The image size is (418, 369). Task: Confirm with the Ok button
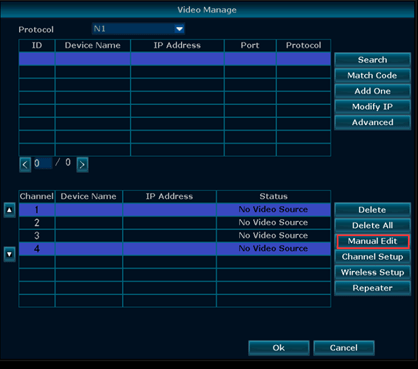(x=279, y=348)
